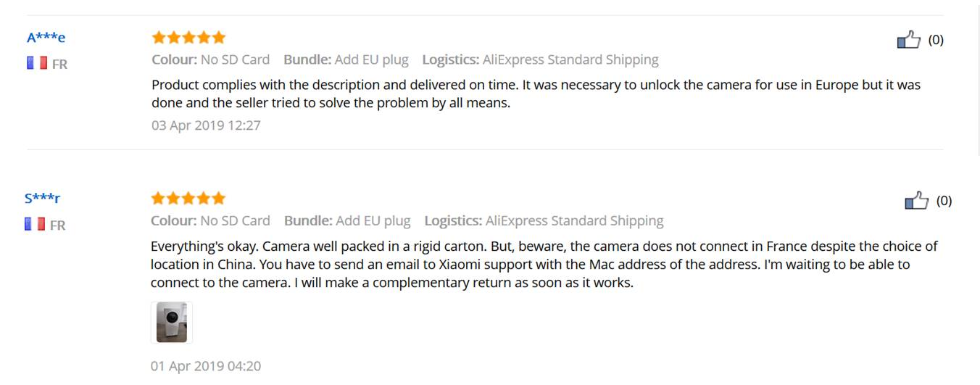Click the (0) helpful count on A***e's review
The image size is (980, 385).
(x=936, y=40)
